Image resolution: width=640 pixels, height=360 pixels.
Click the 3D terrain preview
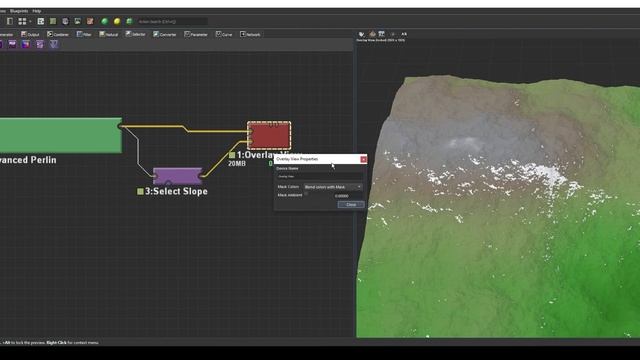pyautogui.click(x=498, y=206)
